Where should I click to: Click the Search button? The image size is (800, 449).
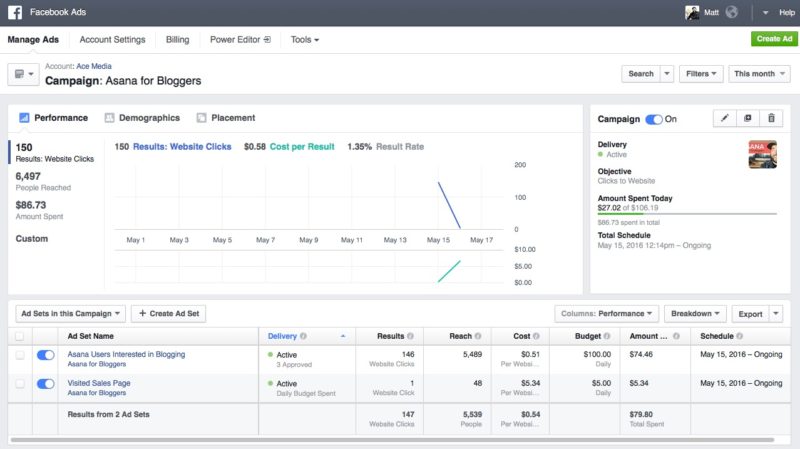pos(641,74)
